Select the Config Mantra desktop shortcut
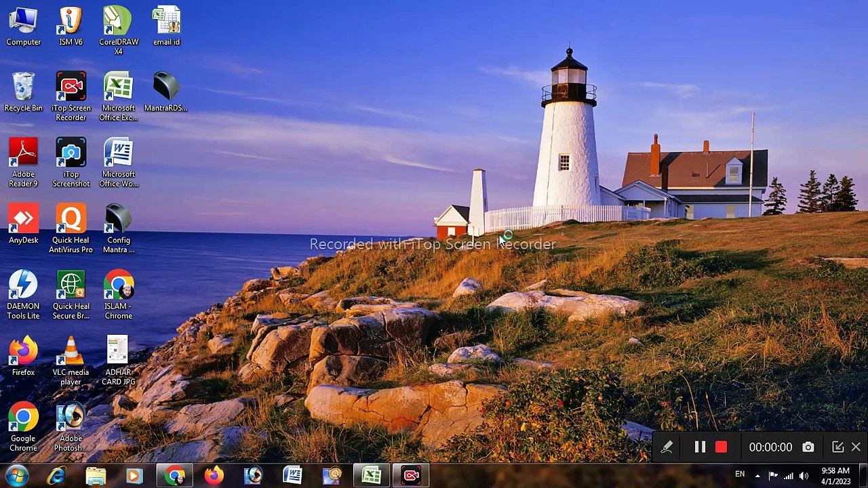Viewport: 868px width, 488px height. click(x=118, y=229)
